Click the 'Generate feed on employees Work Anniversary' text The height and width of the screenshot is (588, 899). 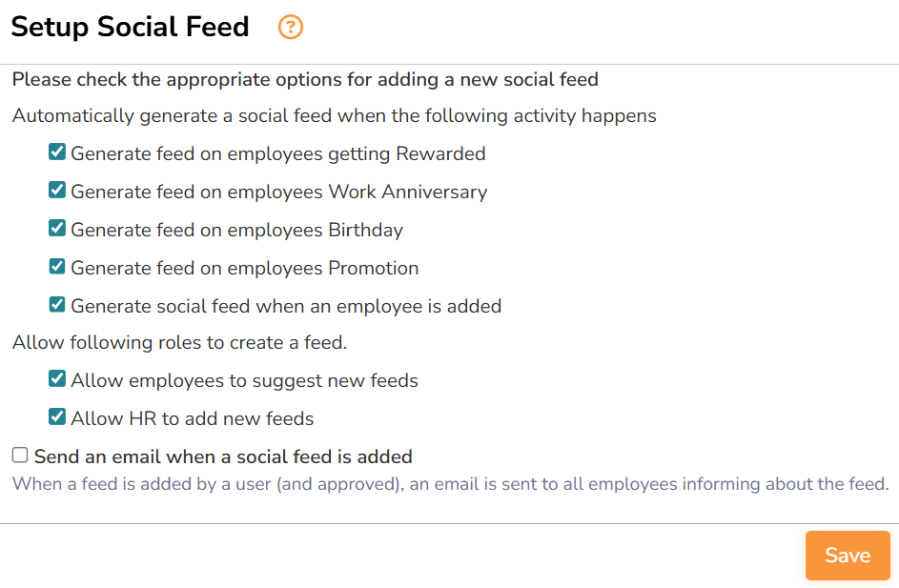278,192
